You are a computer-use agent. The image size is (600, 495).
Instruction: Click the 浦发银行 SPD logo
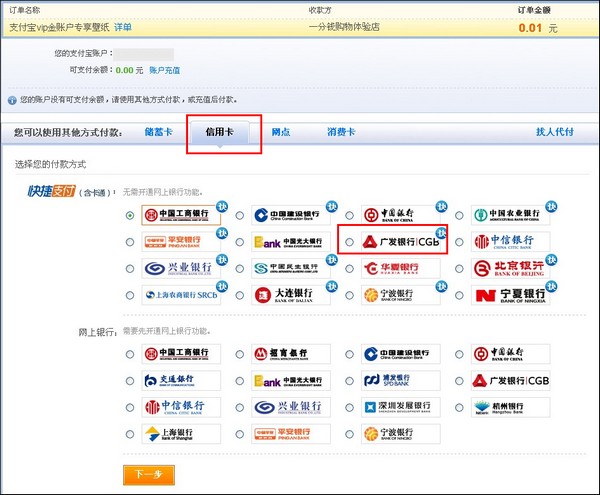(x=401, y=381)
